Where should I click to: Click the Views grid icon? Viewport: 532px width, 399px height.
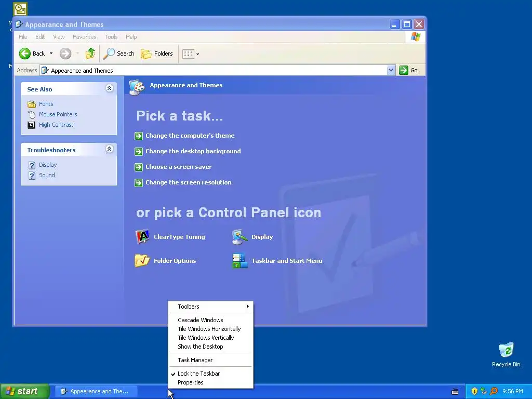188,54
